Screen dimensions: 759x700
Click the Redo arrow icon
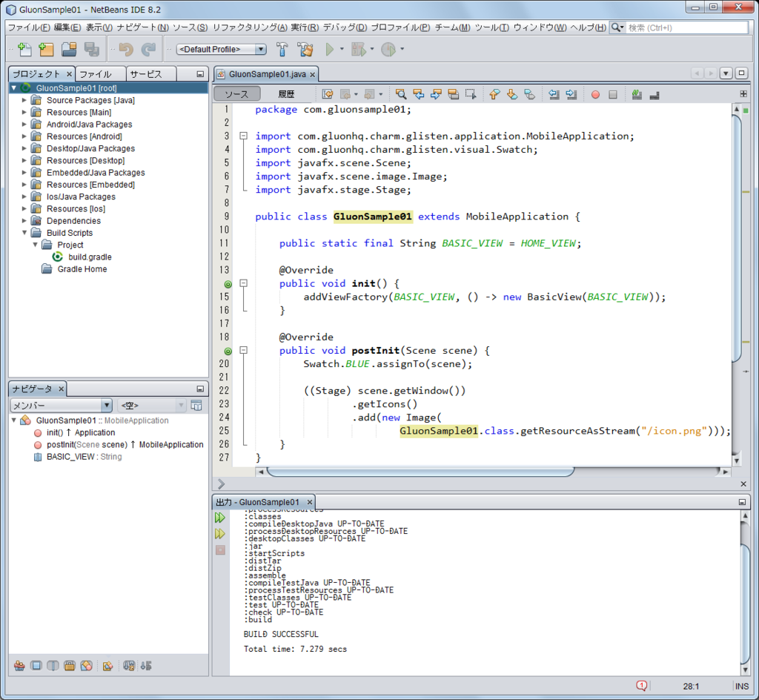[148, 49]
